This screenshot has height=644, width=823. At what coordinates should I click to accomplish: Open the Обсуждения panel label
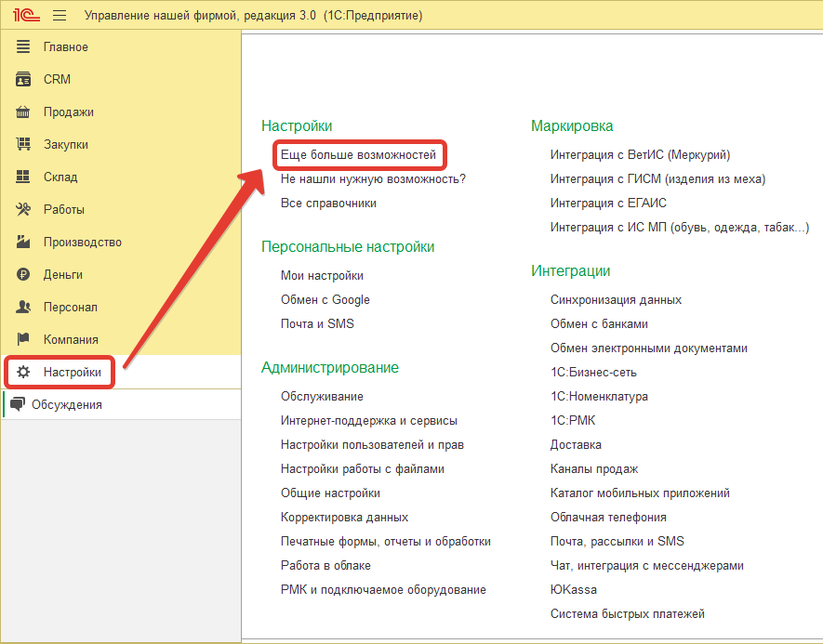(67, 405)
